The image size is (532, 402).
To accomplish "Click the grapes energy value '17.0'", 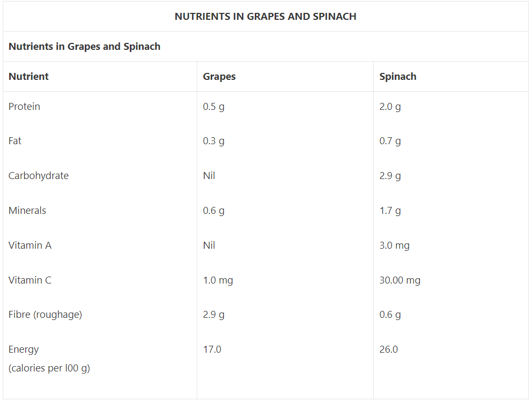I will point(212,349).
